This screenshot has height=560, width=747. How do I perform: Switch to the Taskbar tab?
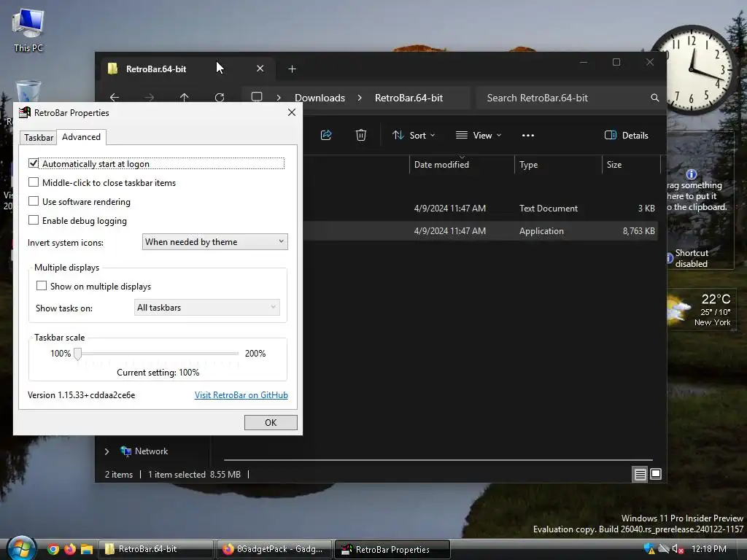39,138
